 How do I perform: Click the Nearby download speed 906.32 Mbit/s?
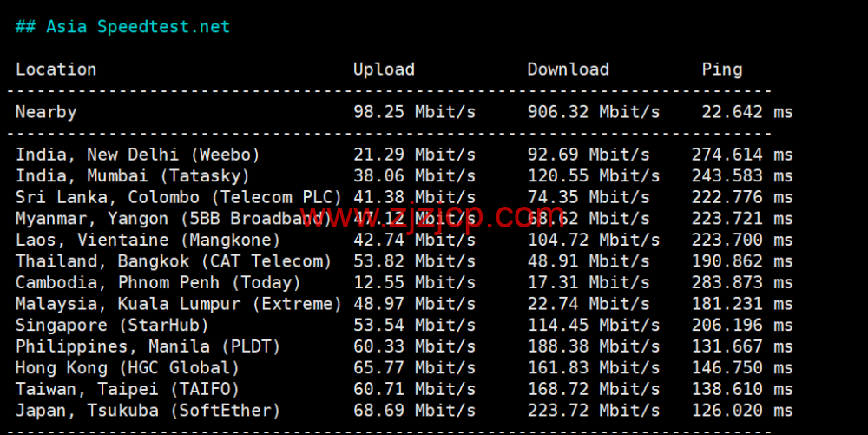coord(593,112)
